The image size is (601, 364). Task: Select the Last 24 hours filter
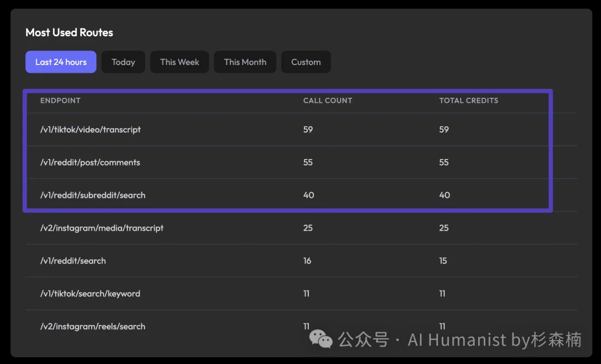point(61,62)
